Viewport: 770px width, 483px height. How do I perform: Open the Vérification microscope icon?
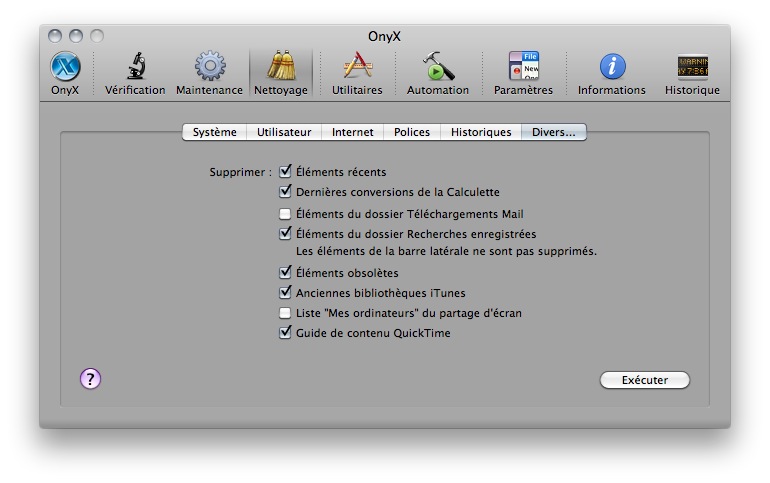[x=136, y=66]
